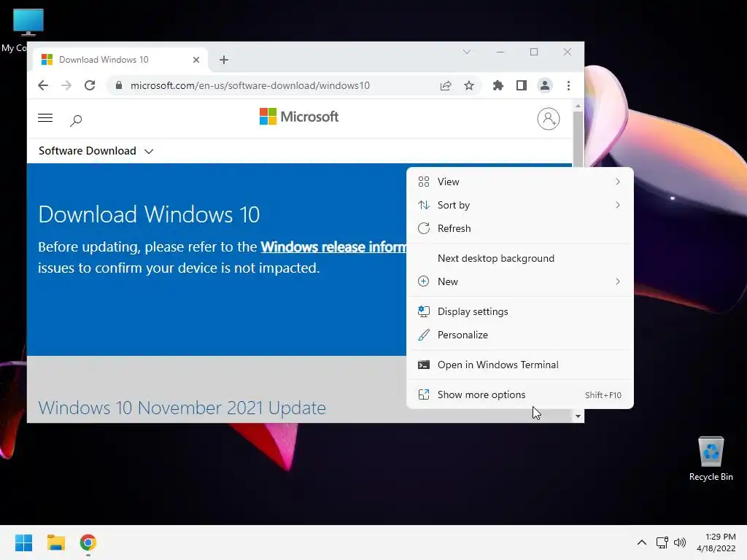The width and height of the screenshot is (747, 560).
Task: Open a new tab with the plus button
Action: pos(224,60)
